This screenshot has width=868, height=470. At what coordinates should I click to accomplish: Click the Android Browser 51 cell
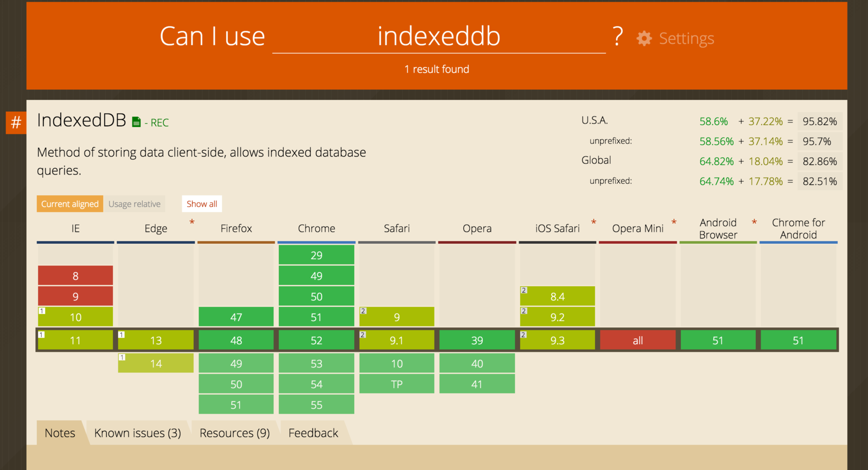click(718, 340)
